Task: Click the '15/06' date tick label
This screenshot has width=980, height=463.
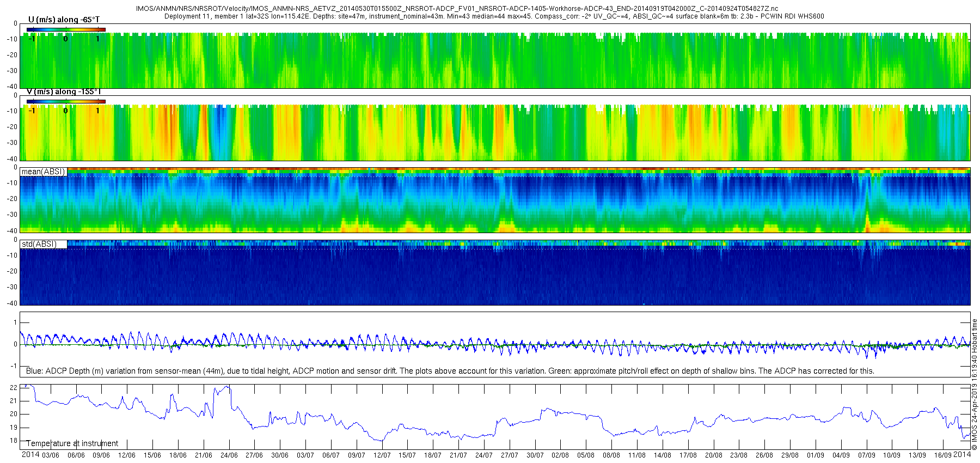Action: [152, 455]
